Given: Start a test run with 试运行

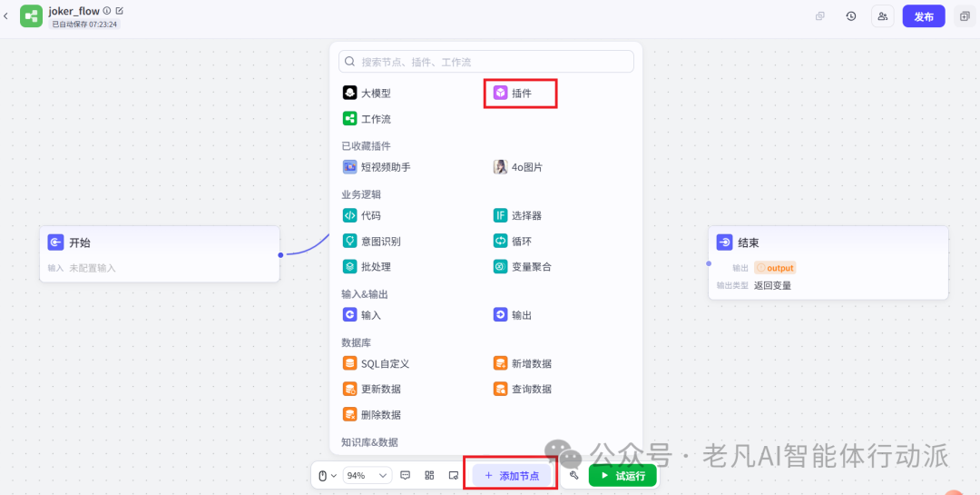Looking at the screenshot, I should (x=622, y=476).
